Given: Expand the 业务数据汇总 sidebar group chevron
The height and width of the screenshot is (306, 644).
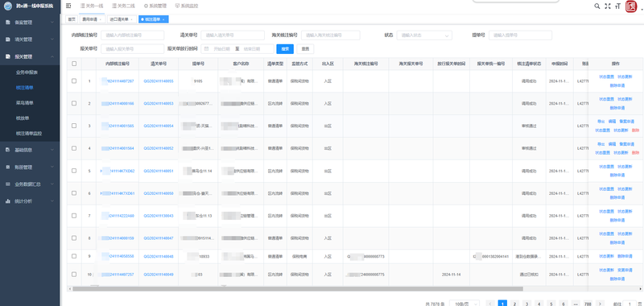Looking at the screenshot, I should coord(52,184).
